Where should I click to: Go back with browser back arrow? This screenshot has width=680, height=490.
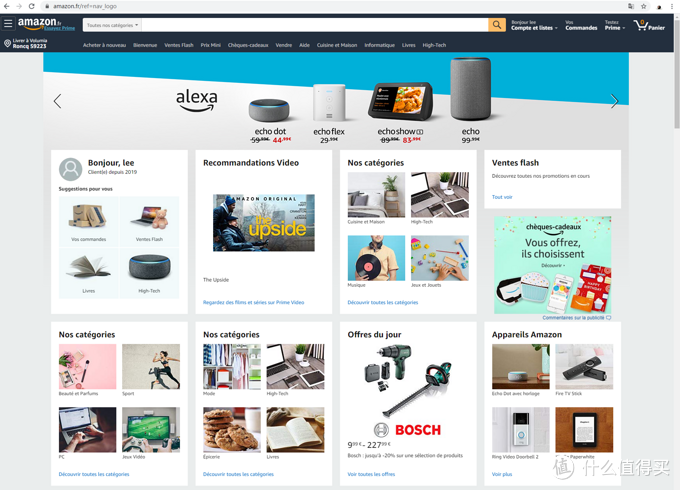point(7,6)
